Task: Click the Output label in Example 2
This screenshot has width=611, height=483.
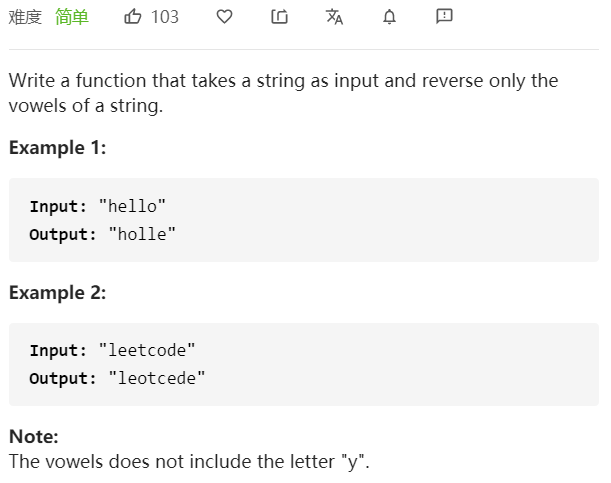Action: click(x=63, y=379)
